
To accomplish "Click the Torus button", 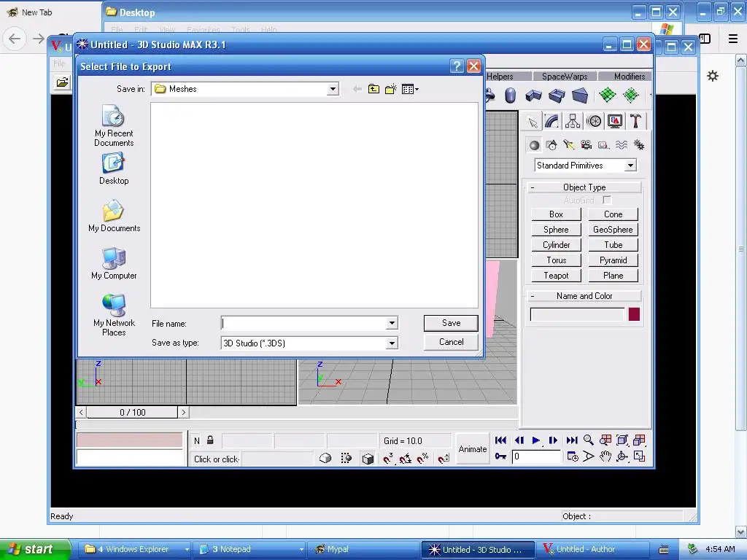I will (x=556, y=260).
